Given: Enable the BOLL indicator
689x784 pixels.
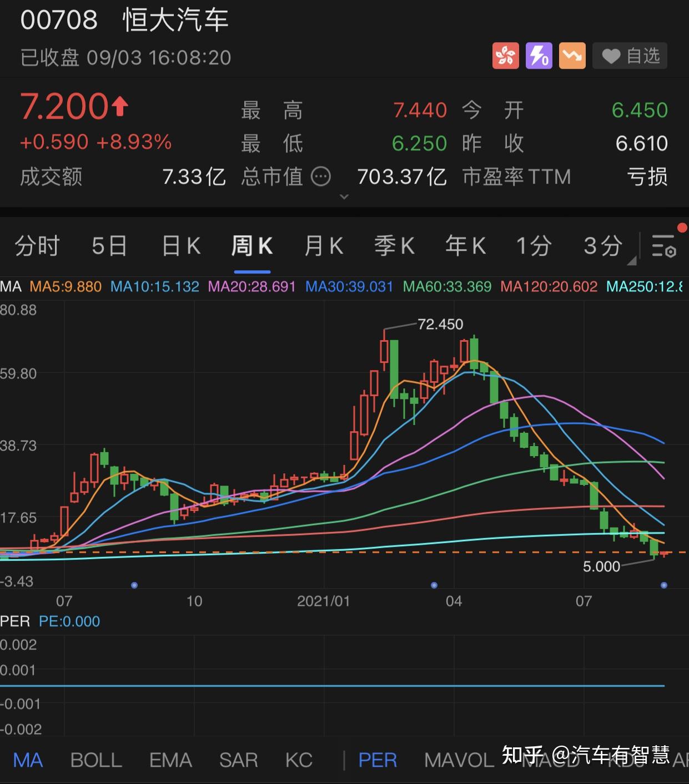Looking at the screenshot, I should coord(95,761).
